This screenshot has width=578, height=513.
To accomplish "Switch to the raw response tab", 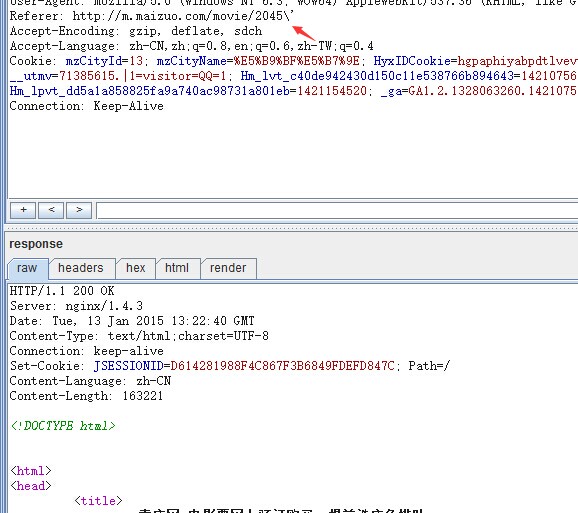I will click(27, 268).
